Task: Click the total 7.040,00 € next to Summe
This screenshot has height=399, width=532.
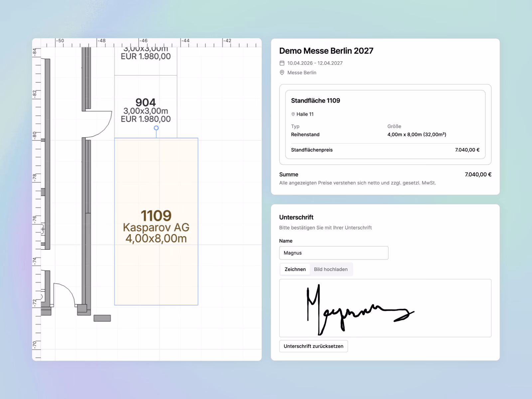Action: (478, 175)
